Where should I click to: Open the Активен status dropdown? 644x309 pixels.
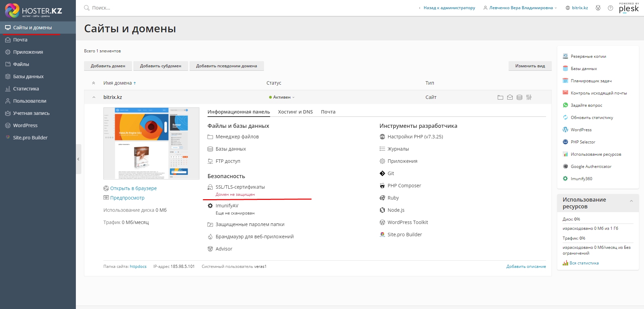282,97
